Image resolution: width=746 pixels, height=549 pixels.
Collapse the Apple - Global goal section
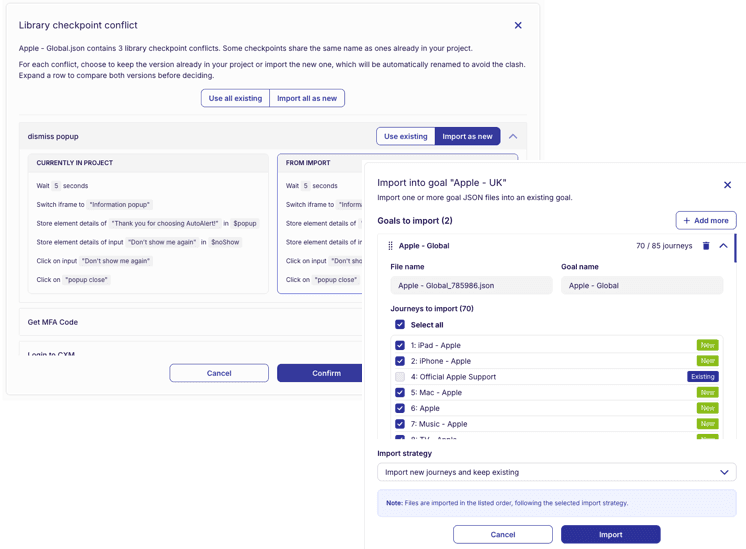point(723,245)
